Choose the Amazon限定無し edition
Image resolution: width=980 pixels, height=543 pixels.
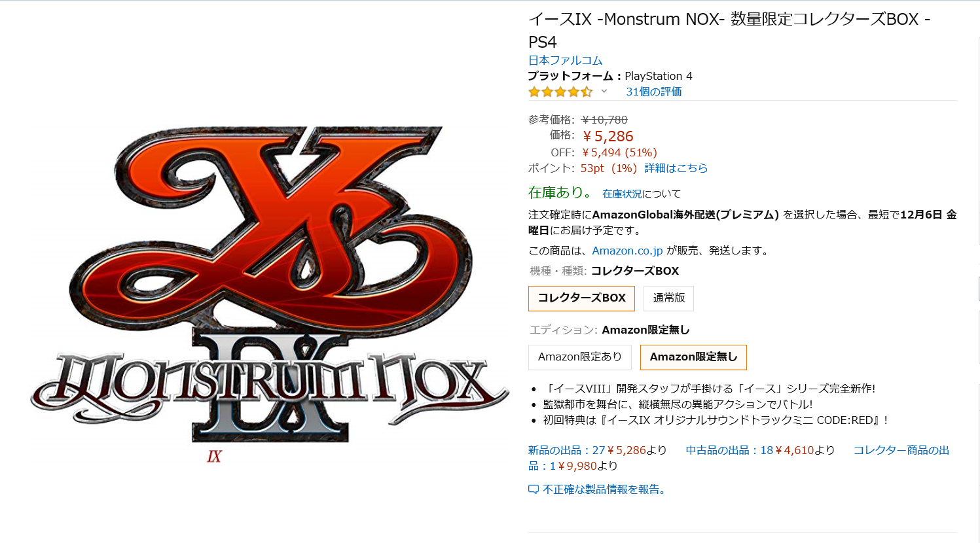[x=693, y=357]
